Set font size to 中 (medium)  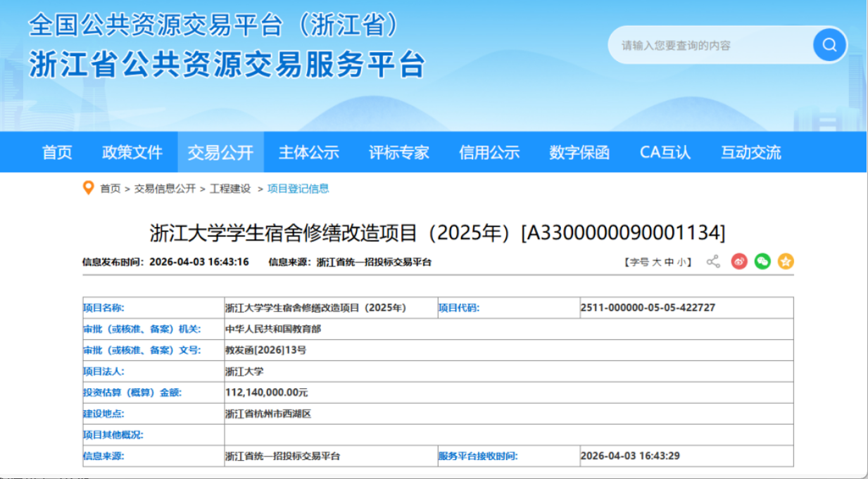point(669,262)
